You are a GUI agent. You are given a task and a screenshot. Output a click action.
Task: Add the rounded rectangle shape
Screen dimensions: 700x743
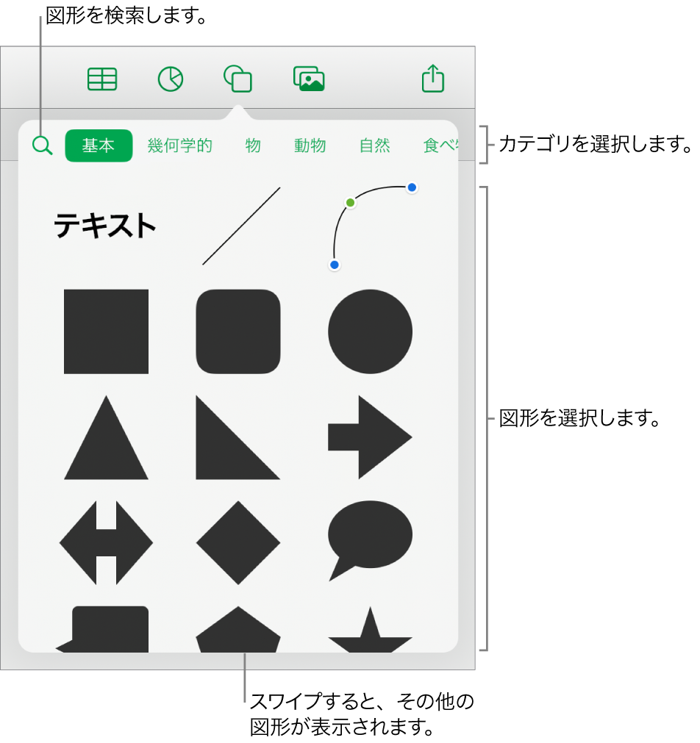point(238,331)
